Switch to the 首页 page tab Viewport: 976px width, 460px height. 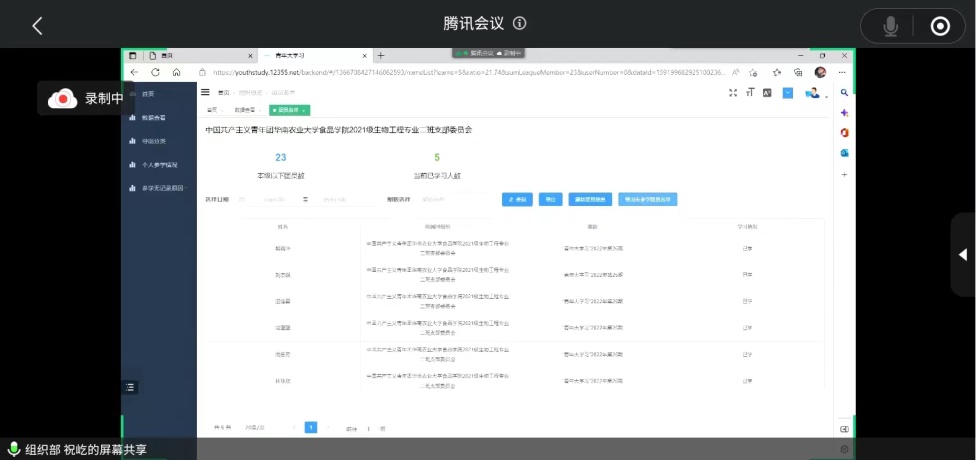[x=214, y=110]
